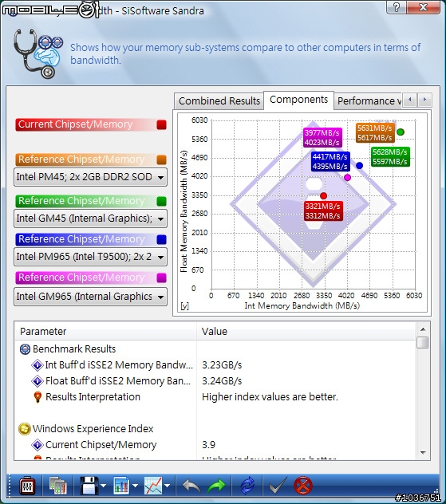Image resolution: width=446 pixels, height=504 pixels.
Task: Click the 3.23GB/s value
Action: coord(222,365)
